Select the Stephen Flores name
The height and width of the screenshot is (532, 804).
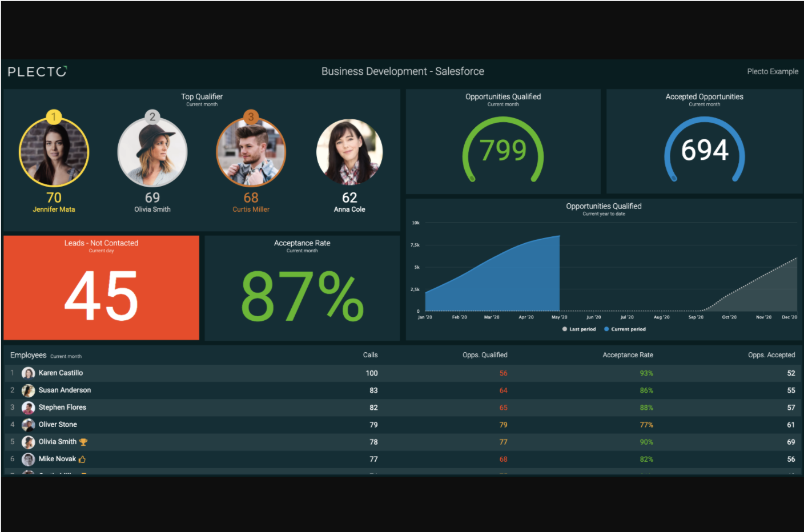(x=62, y=407)
